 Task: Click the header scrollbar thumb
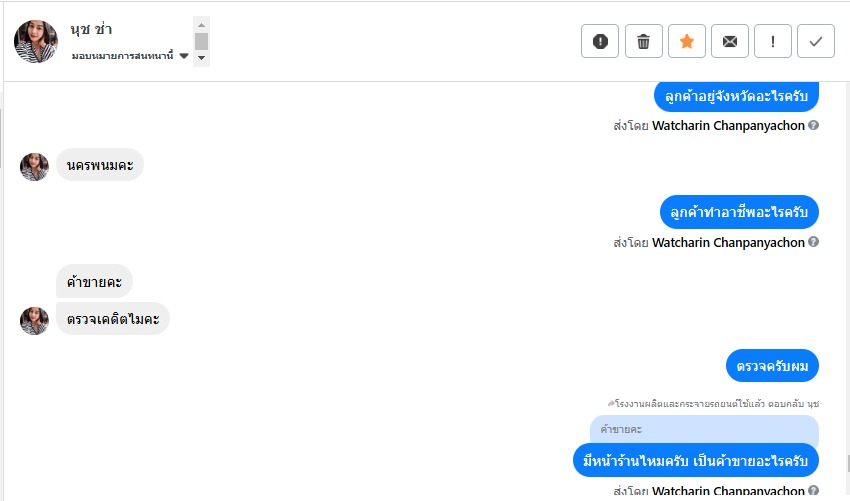pyautogui.click(x=201, y=41)
